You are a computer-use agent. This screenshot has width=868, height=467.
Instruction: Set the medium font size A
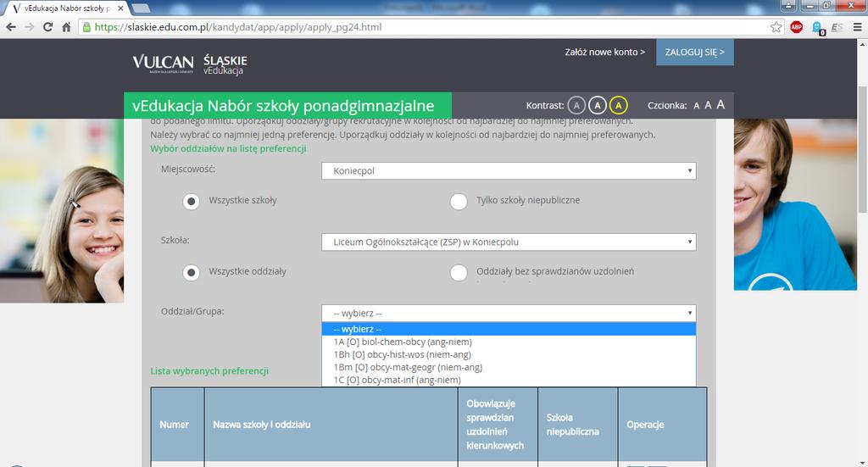click(x=708, y=105)
